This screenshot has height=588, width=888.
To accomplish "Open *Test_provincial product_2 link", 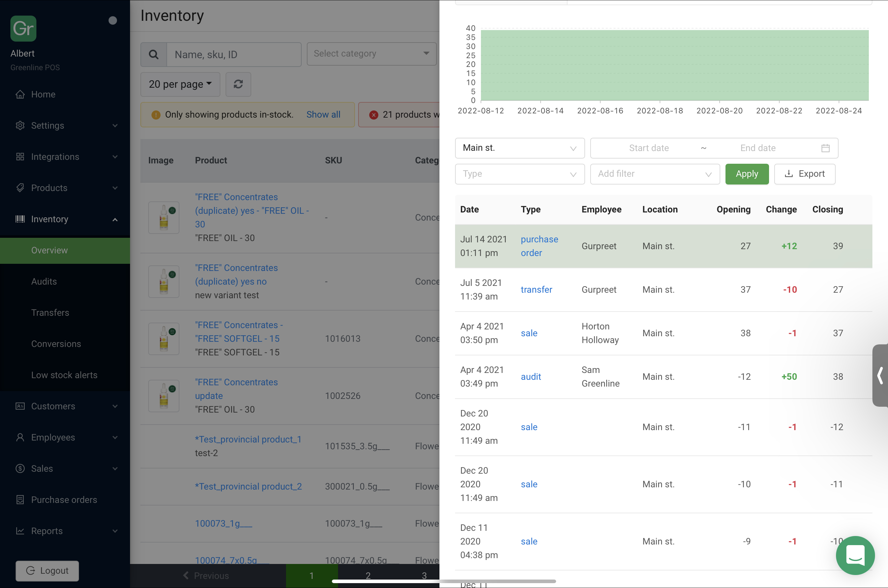I will coord(248,486).
